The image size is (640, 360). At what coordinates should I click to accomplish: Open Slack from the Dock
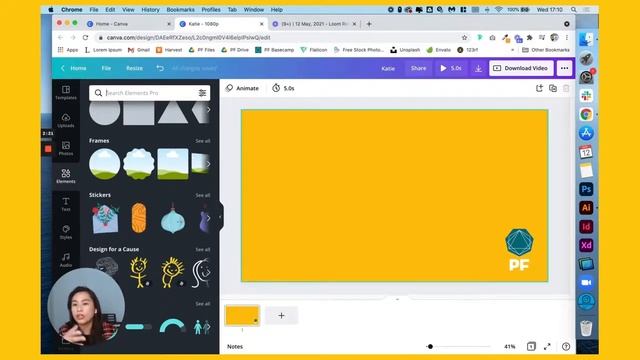[x=586, y=96]
